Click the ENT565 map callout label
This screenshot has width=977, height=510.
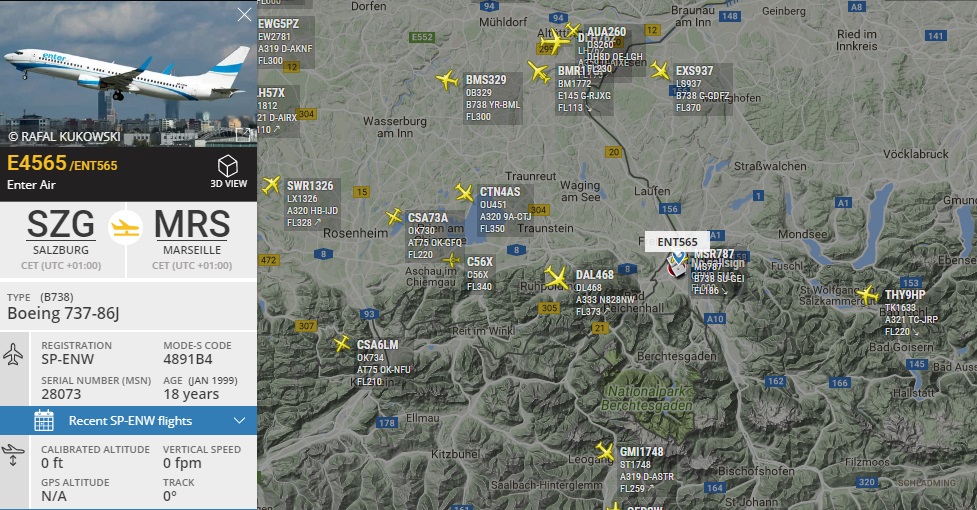coord(677,242)
